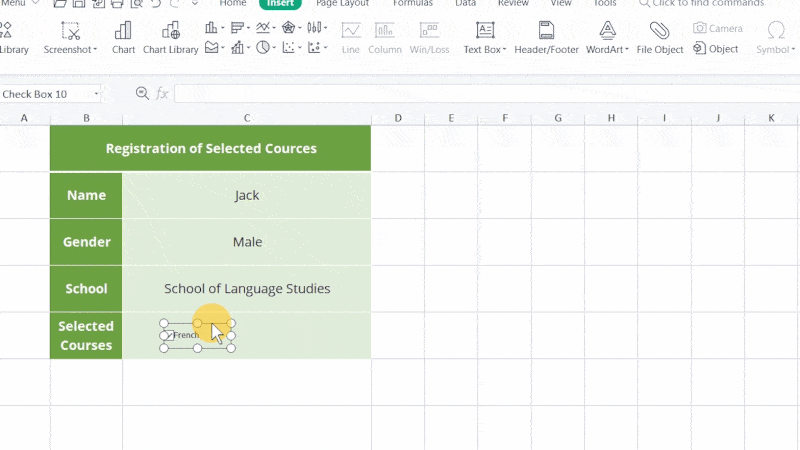This screenshot has width=800, height=450.
Task: Open the Screenshot tool
Action: (x=70, y=37)
